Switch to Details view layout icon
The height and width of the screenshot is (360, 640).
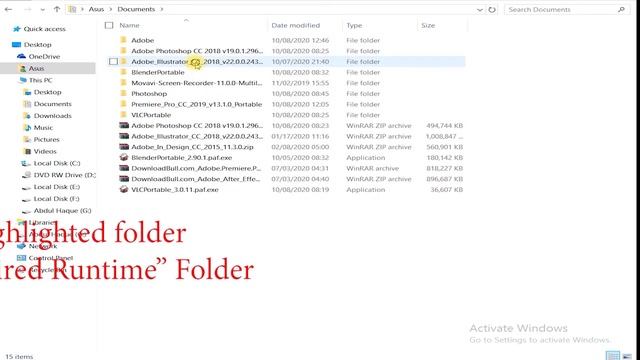(612, 356)
